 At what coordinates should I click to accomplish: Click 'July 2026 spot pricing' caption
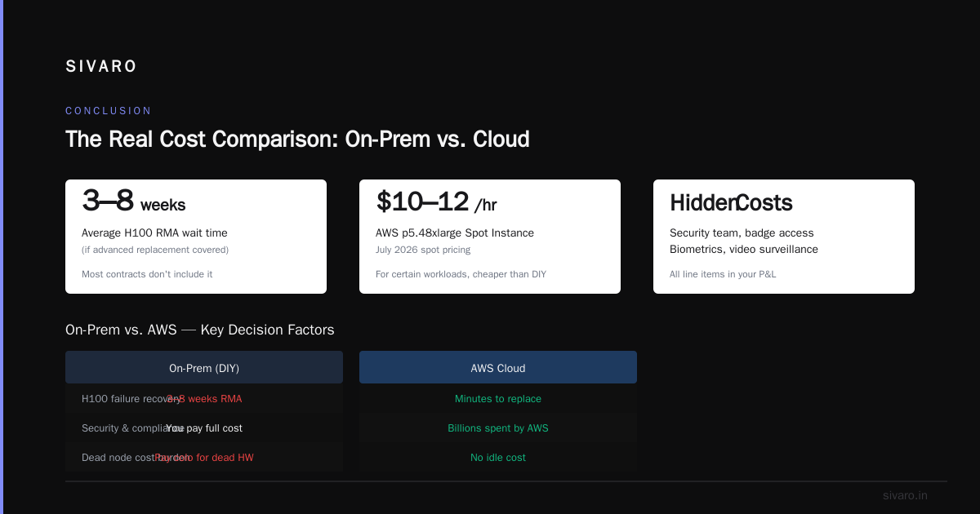[x=423, y=250]
